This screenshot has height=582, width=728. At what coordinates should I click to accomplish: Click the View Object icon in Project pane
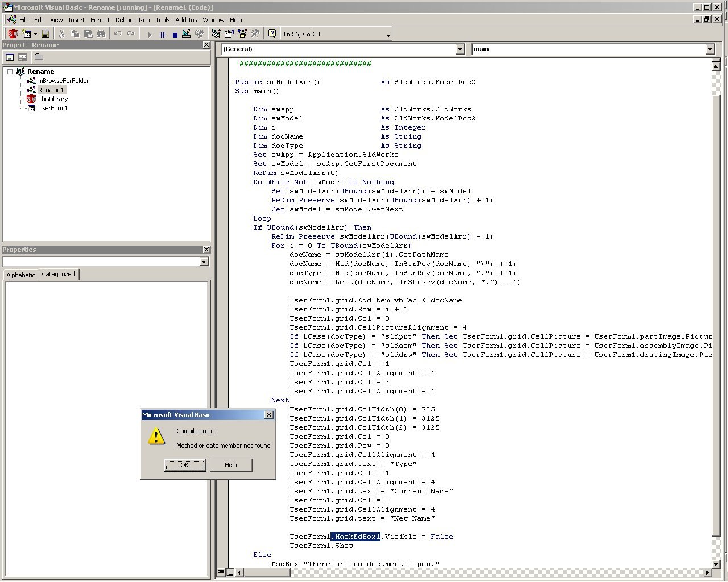(23, 57)
